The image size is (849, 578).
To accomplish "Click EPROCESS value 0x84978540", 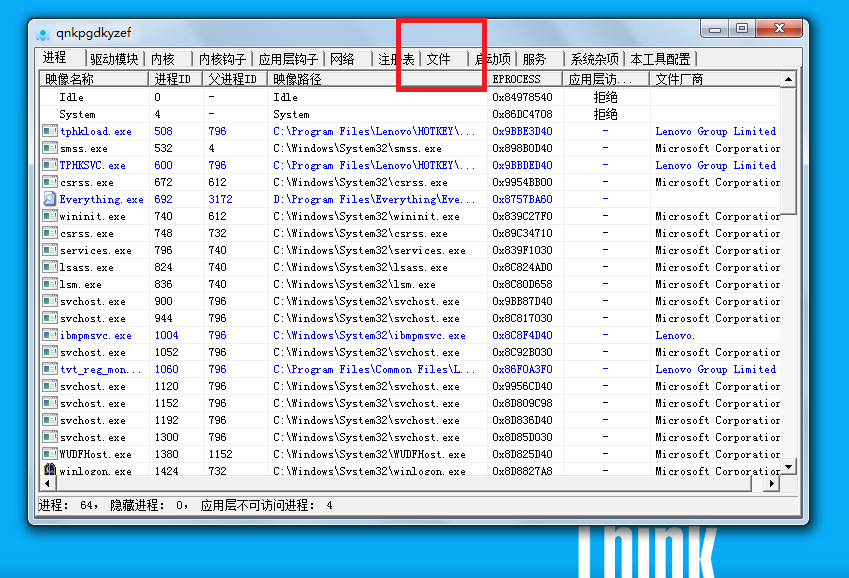I will (523, 97).
